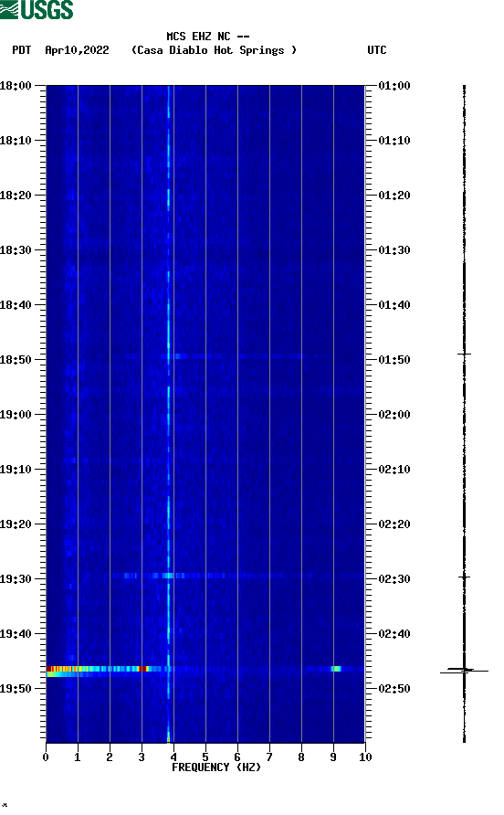Click the 18:30 PDT time label
The width and height of the screenshot is (504, 815).
[16, 250]
